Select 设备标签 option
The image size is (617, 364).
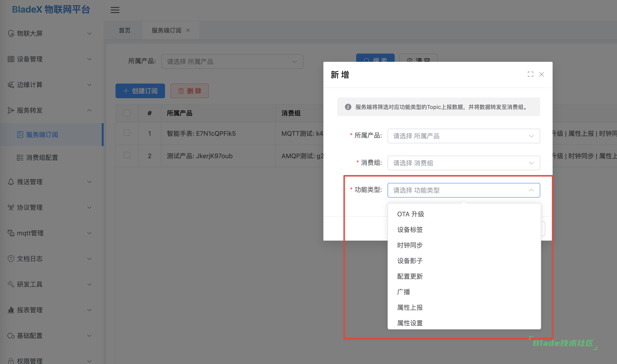click(464, 230)
